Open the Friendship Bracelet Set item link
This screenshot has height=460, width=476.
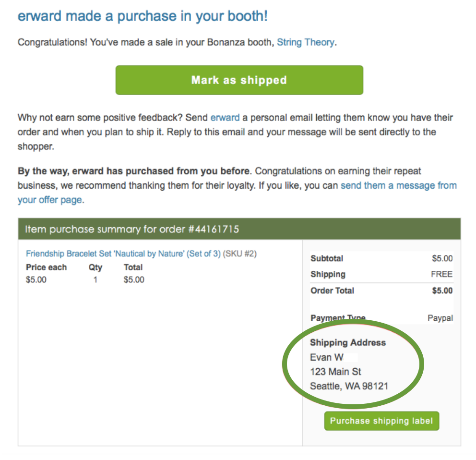tap(123, 254)
